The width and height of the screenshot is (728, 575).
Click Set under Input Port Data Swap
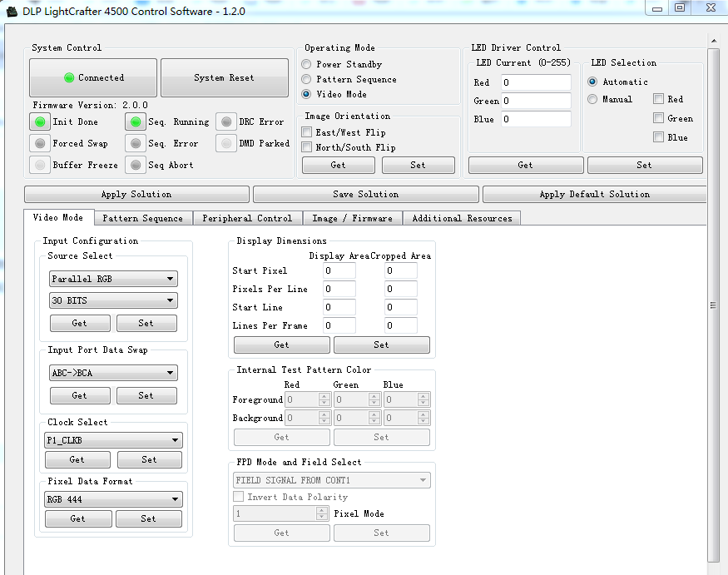(146, 395)
